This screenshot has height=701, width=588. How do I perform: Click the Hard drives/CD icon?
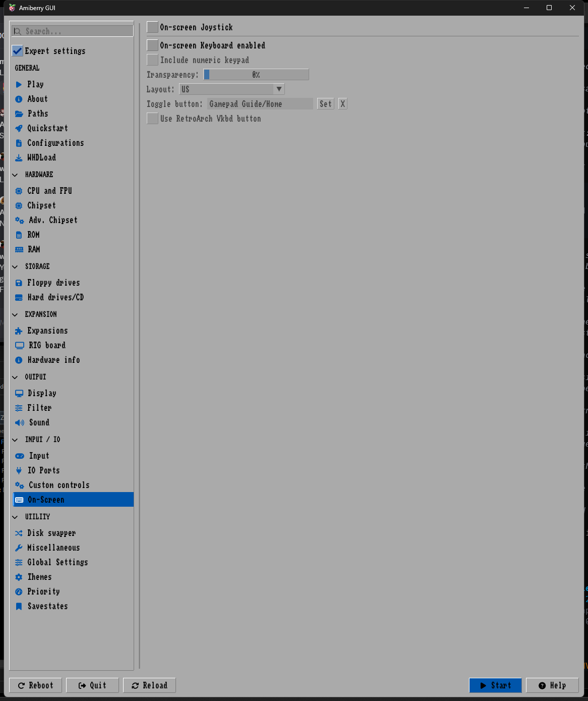click(19, 298)
